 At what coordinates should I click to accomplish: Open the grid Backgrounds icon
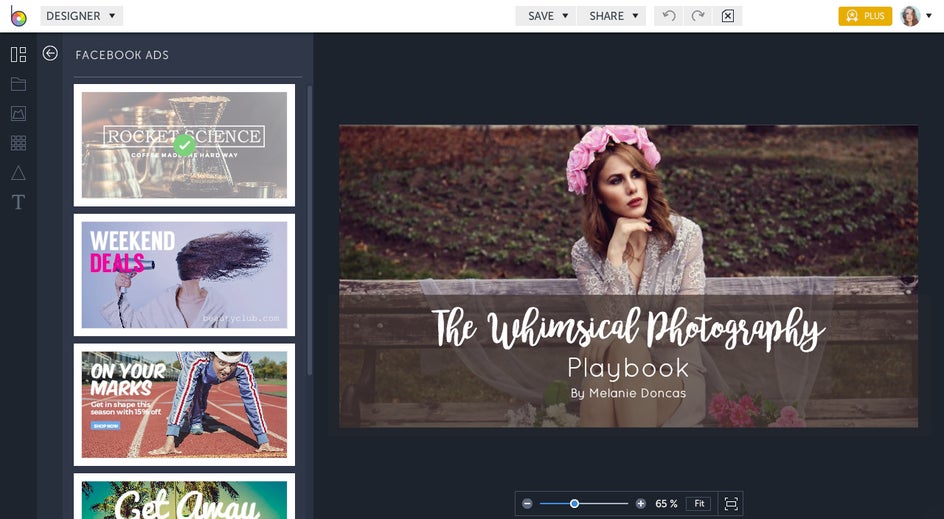(18, 143)
